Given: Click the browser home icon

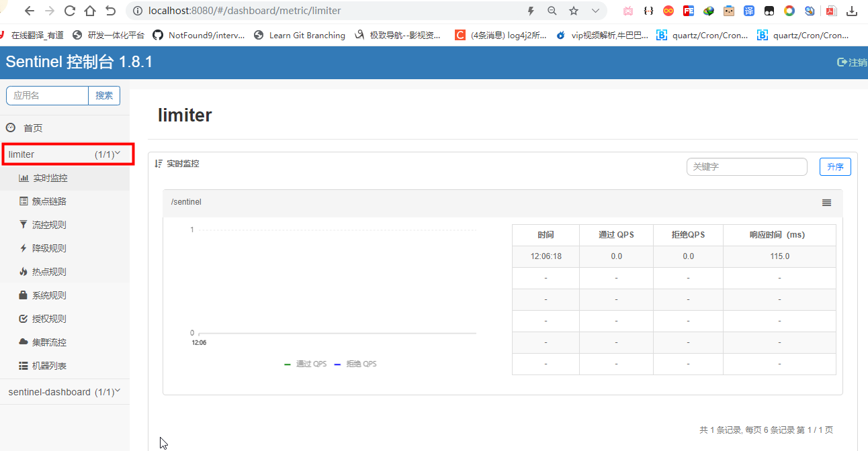Looking at the screenshot, I should (x=90, y=11).
